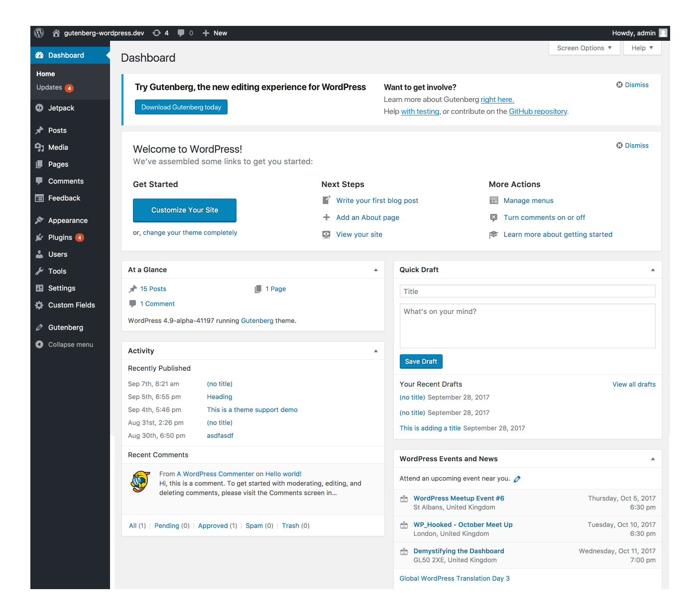The width and height of the screenshot is (700, 616).
Task: Dismiss the Welcome to WordPress panel
Action: (x=632, y=145)
